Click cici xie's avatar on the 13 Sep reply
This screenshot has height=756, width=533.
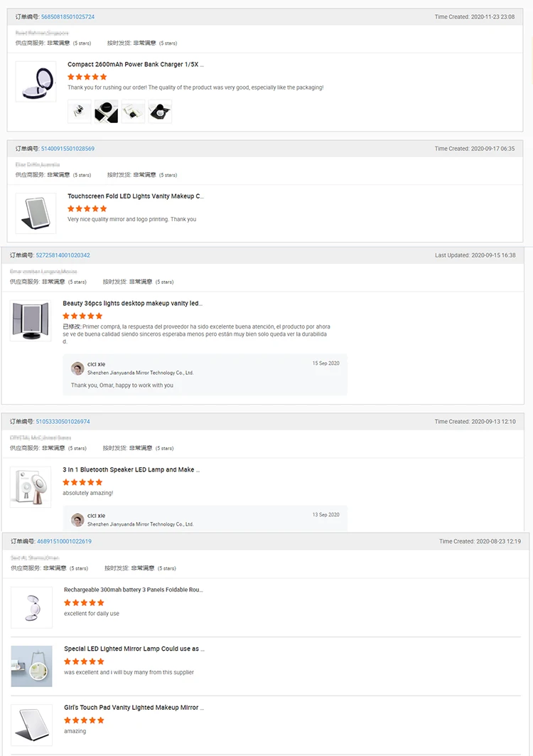click(77, 520)
